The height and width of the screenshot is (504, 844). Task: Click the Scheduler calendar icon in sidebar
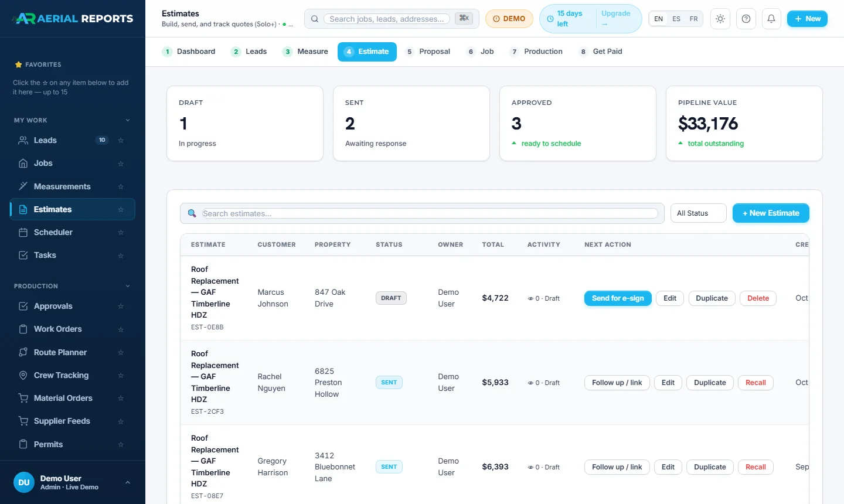point(23,233)
